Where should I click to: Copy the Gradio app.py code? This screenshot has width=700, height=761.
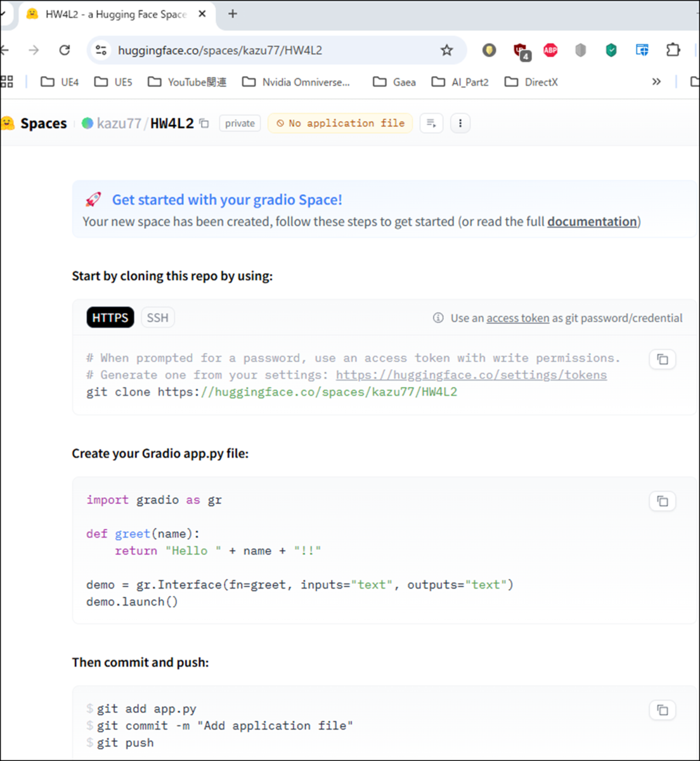[x=663, y=501]
